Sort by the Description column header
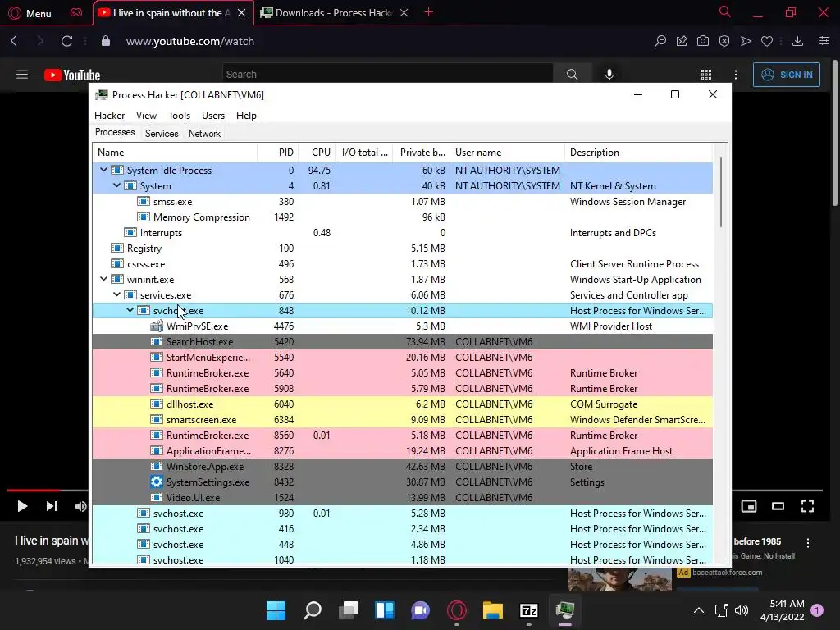Screen dimensions: 840x630 tap(638, 153)
